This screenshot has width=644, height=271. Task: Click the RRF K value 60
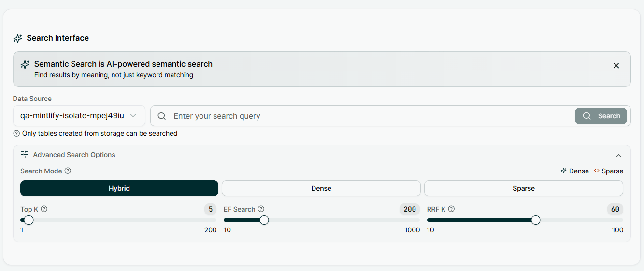[615, 209]
